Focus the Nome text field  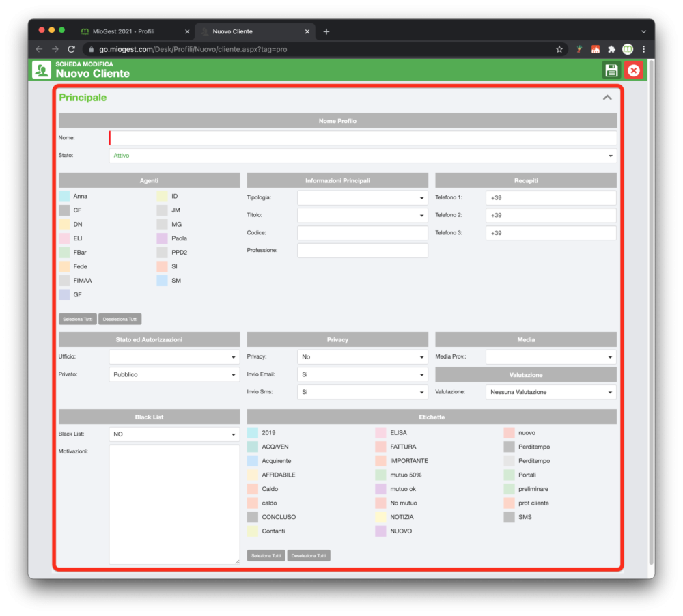click(363, 138)
